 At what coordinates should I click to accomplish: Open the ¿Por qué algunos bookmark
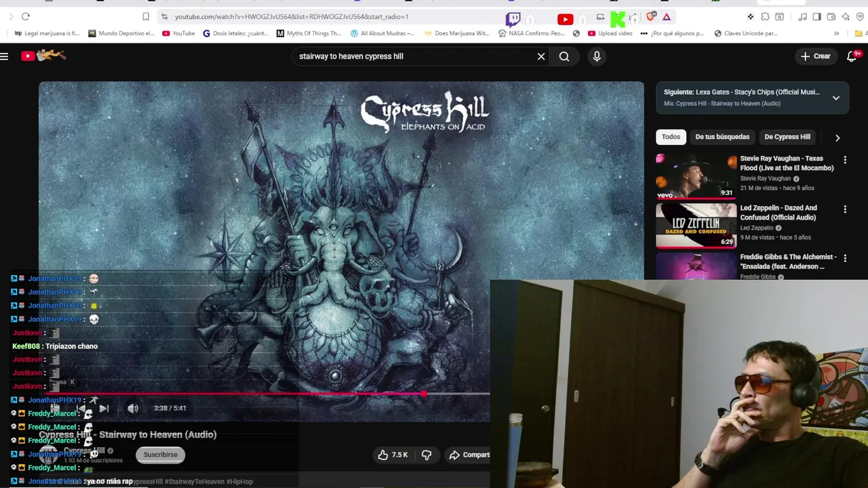coord(673,33)
